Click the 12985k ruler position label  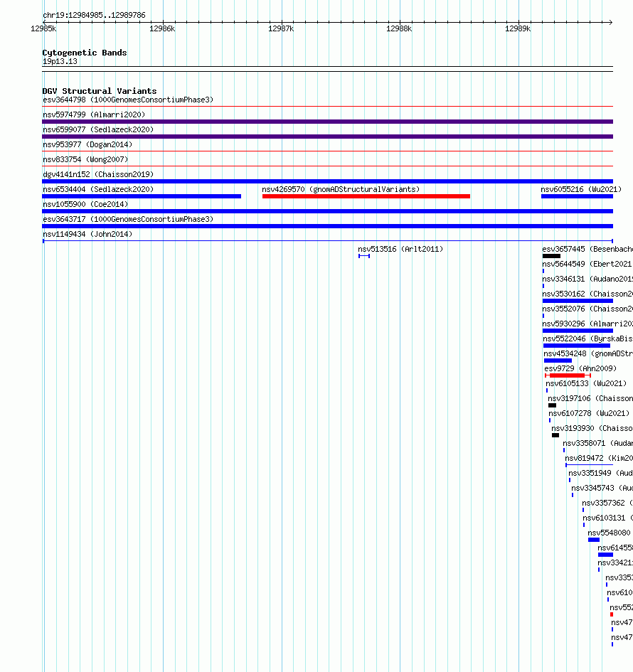pyautogui.click(x=43, y=28)
